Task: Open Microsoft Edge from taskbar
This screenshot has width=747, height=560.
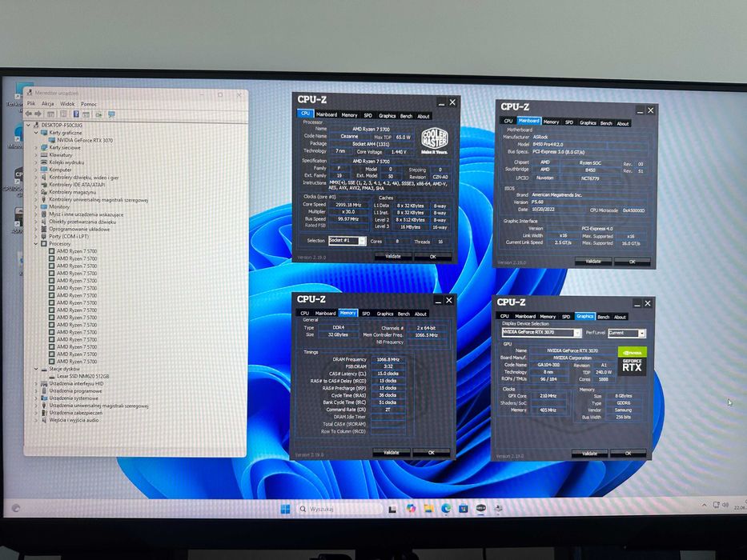Action: (x=446, y=509)
